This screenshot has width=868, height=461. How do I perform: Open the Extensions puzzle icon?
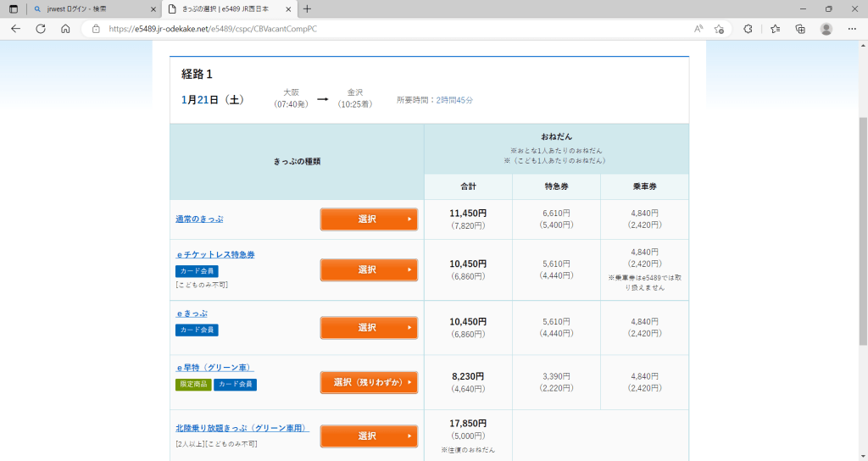(748, 28)
